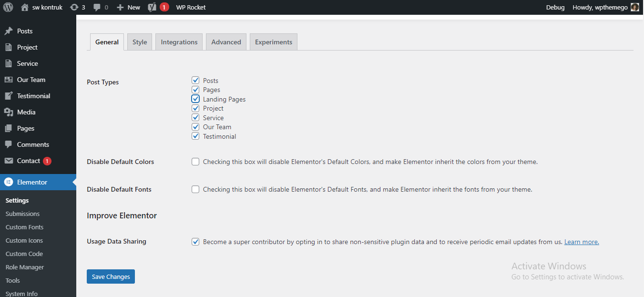Uncheck the Usage Data Sharing checkbox
The image size is (644, 297).
pos(195,242)
